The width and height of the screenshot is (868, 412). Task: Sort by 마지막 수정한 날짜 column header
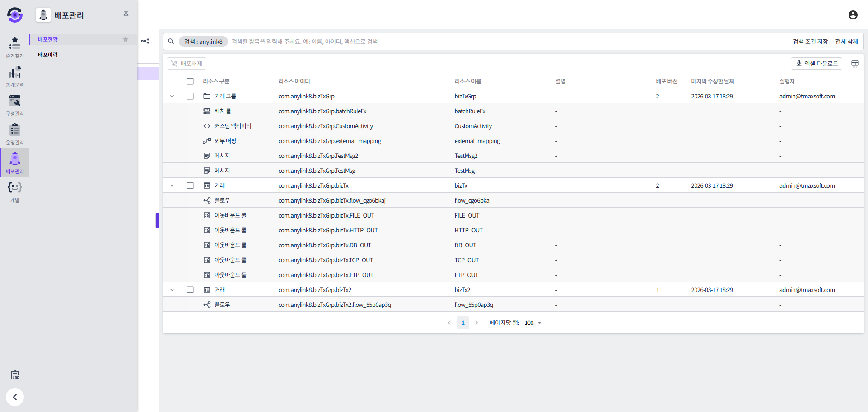point(713,81)
